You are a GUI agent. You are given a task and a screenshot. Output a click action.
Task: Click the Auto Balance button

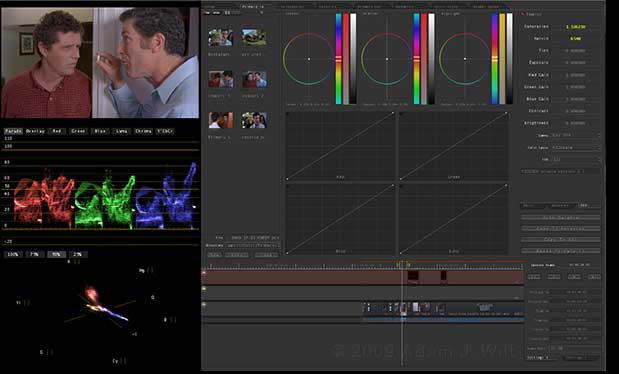[561, 218]
